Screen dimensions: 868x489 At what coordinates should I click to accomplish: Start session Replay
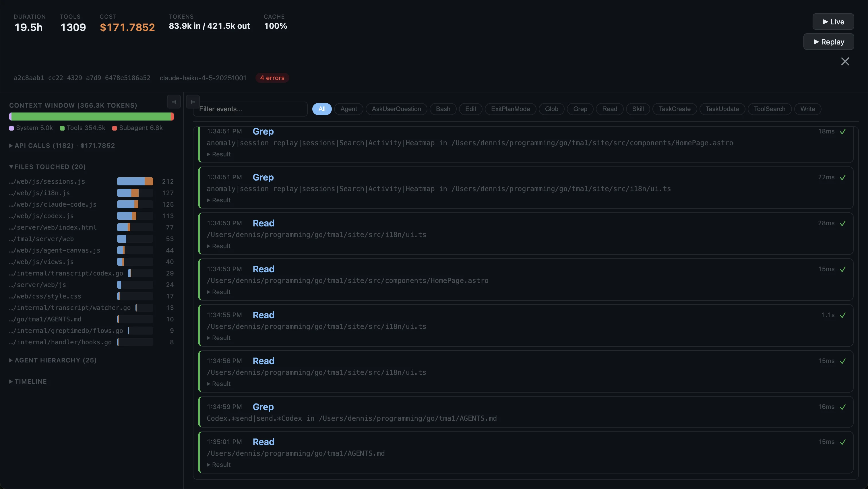pyautogui.click(x=829, y=42)
